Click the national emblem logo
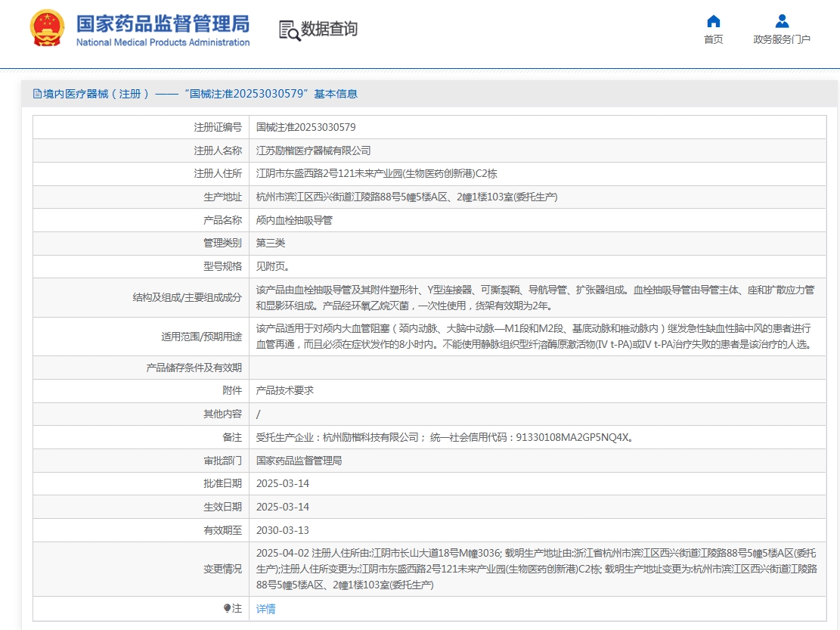Screen dimensions: 840x630 pos(47,29)
